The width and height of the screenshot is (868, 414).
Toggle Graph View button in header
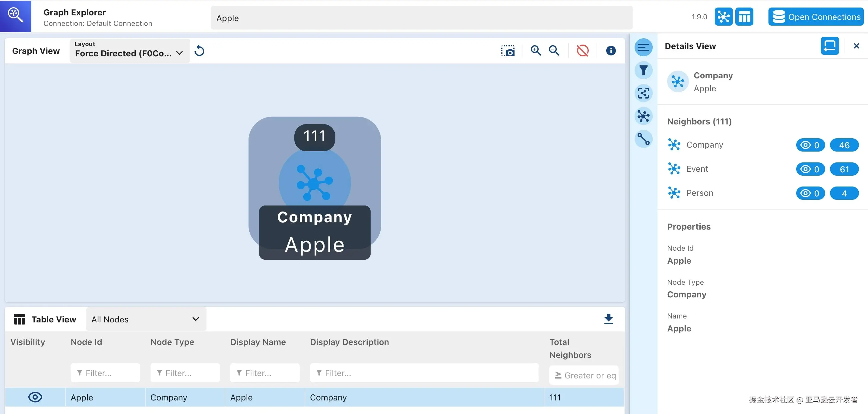(724, 17)
